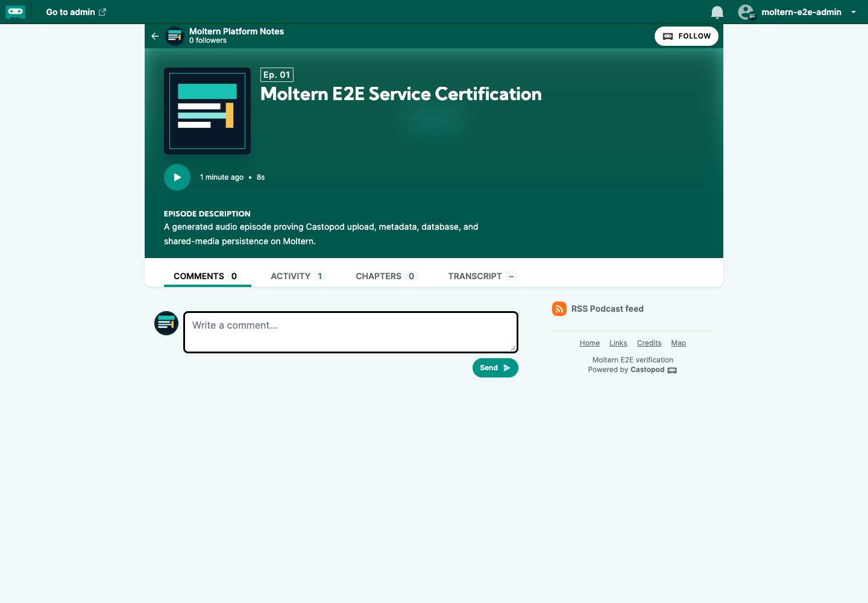This screenshot has width=868, height=603.
Task: Click the episode title Moltern E2E Service Certification
Action: click(401, 94)
